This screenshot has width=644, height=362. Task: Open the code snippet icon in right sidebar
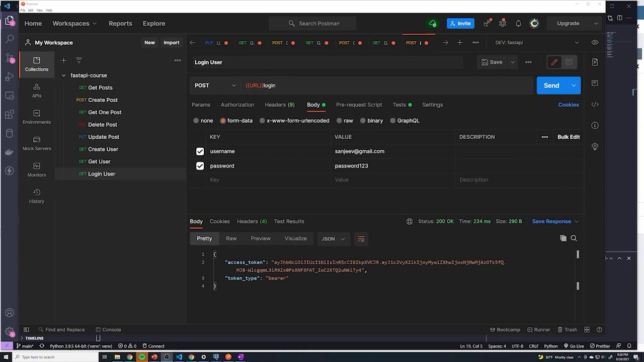point(595,105)
